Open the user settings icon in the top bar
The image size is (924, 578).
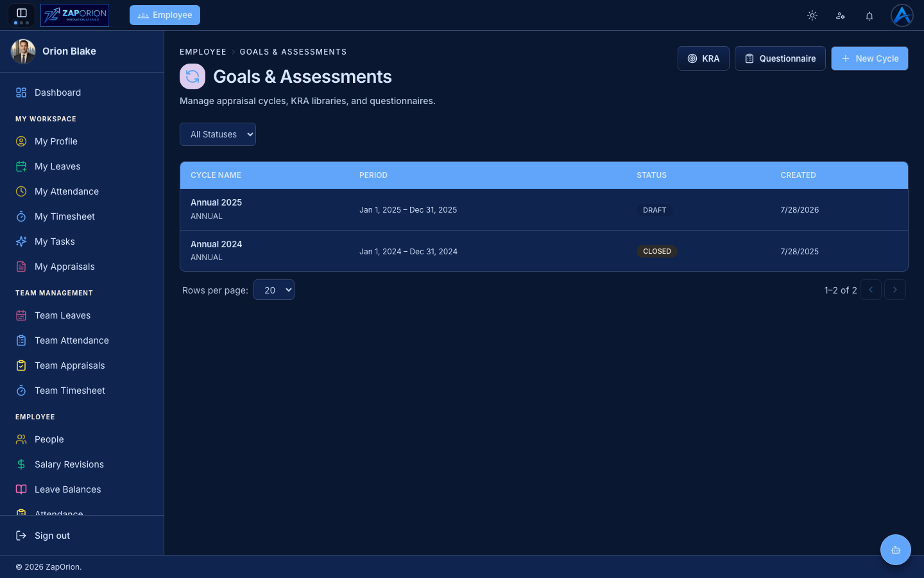(841, 15)
